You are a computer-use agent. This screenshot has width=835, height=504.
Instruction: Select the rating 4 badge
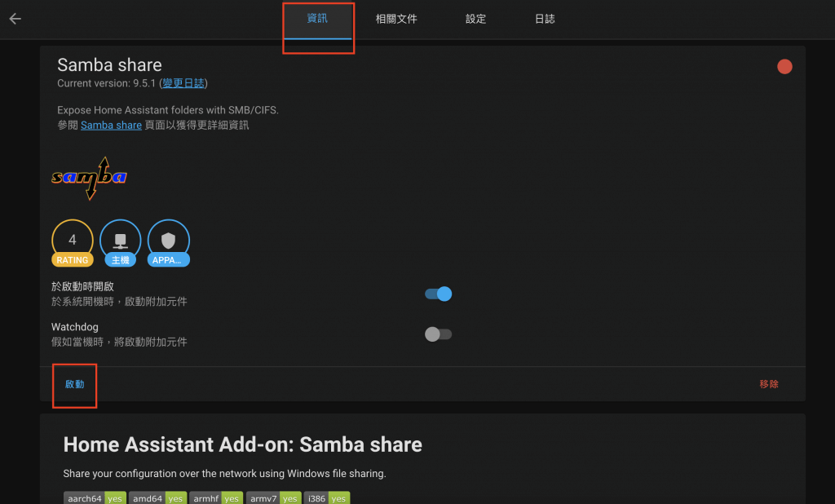click(73, 243)
